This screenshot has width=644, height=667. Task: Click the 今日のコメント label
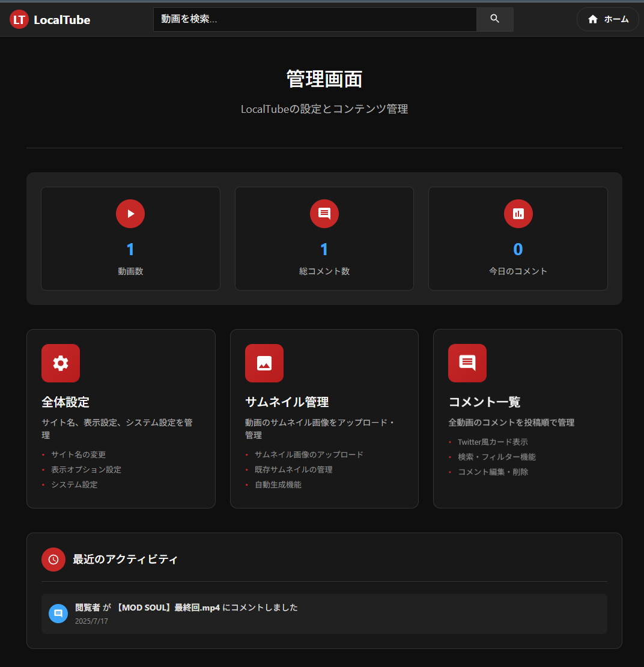coord(518,271)
